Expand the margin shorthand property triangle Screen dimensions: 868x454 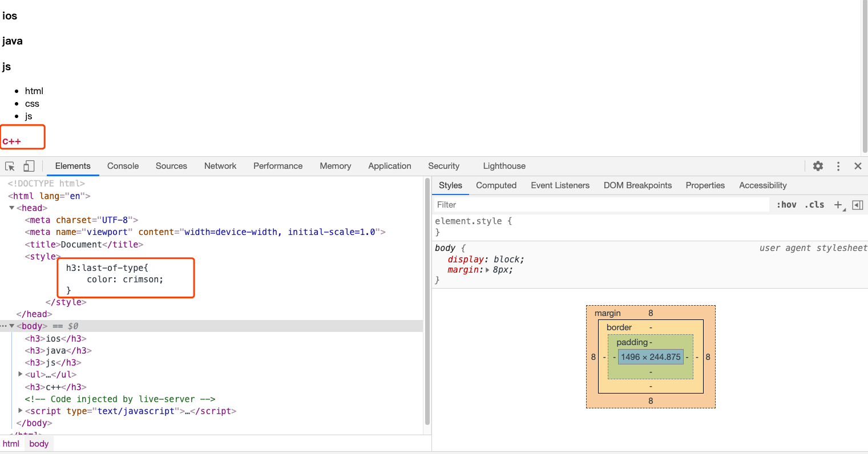487,270
